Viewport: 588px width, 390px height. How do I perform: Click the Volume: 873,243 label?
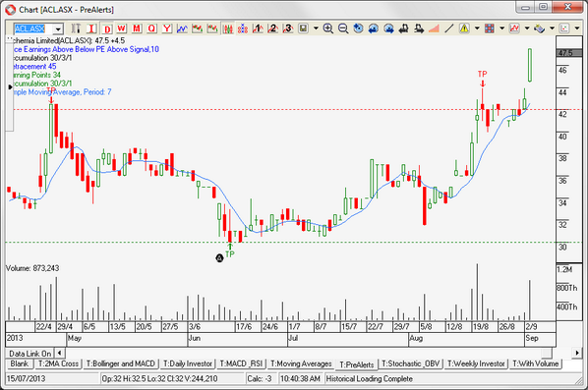32,268
